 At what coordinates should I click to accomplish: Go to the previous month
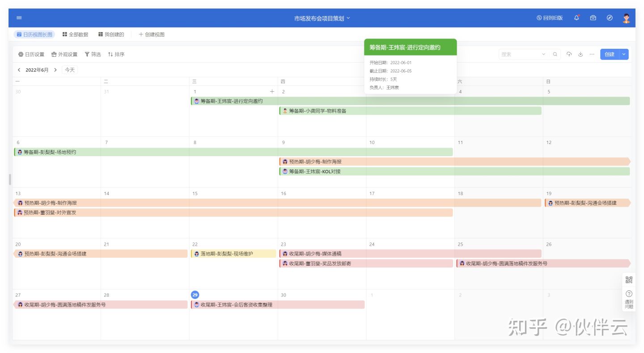point(19,70)
